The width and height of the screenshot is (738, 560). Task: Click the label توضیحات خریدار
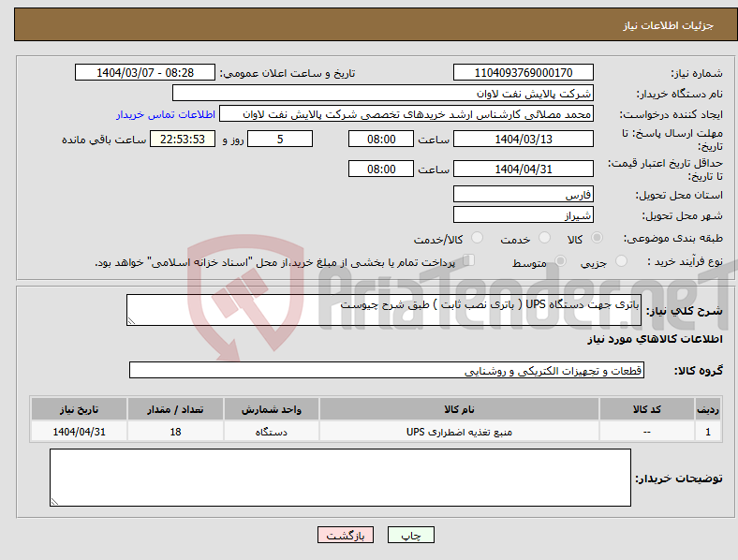(x=679, y=479)
